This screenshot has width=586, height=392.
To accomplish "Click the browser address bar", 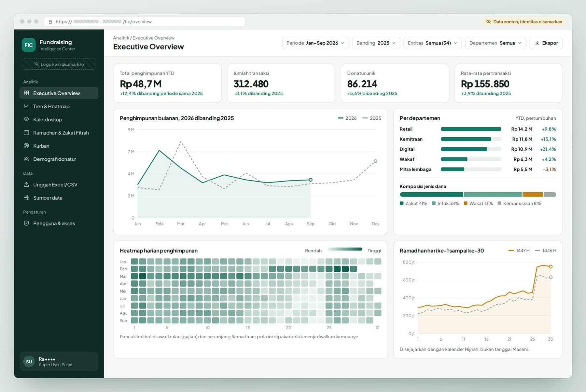I will 145,22.
